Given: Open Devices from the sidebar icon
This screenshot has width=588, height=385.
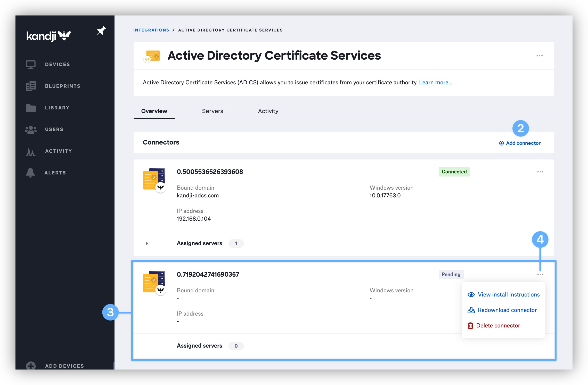Looking at the screenshot, I should point(31,65).
